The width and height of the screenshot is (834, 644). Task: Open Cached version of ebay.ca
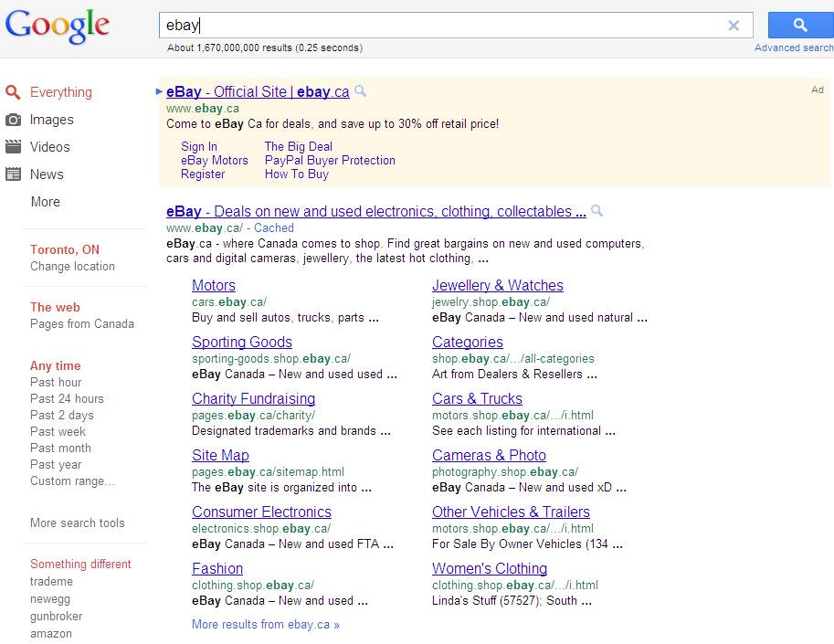point(274,227)
